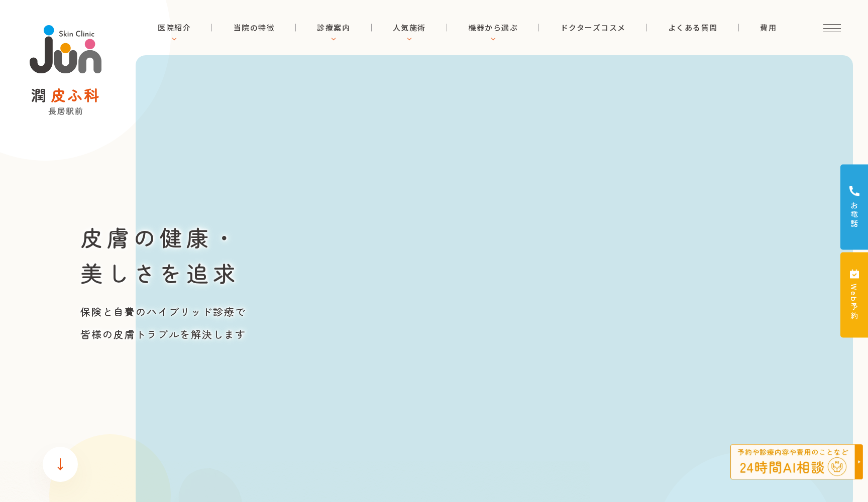The height and width of the screenshot is (502, 868).
Task: Click the calendar check icon for Web予約
Action: coord(854,274)
